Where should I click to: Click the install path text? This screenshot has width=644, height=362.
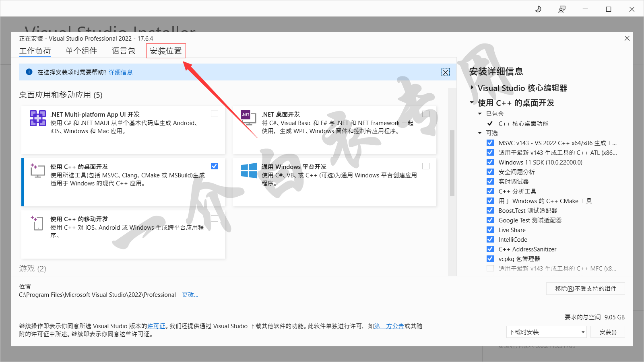[x=97, y=295]
